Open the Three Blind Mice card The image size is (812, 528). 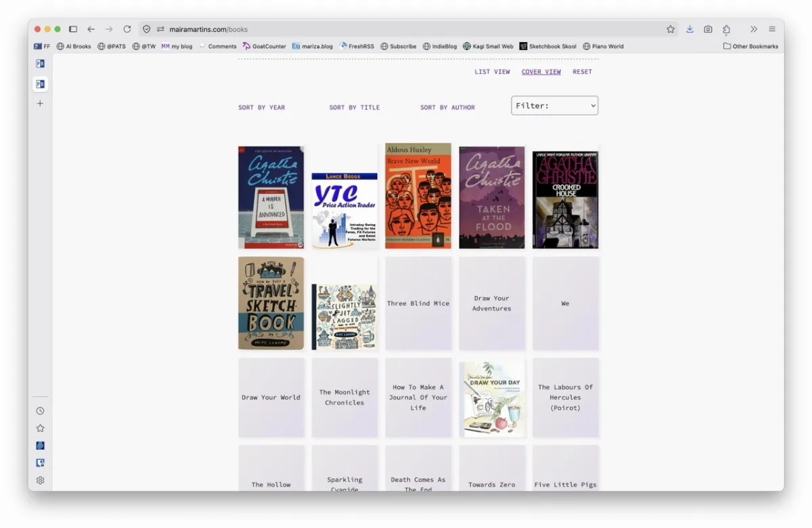pos(418,303)
